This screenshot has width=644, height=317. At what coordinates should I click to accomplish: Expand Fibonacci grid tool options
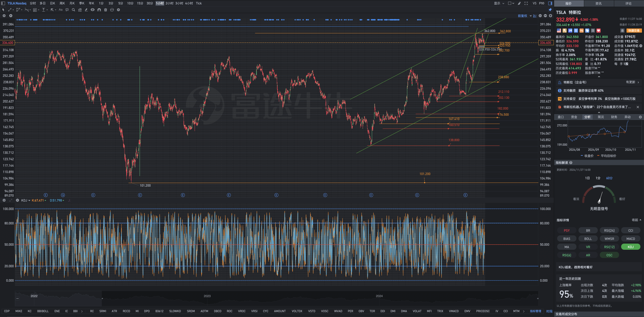coord(39,10)
